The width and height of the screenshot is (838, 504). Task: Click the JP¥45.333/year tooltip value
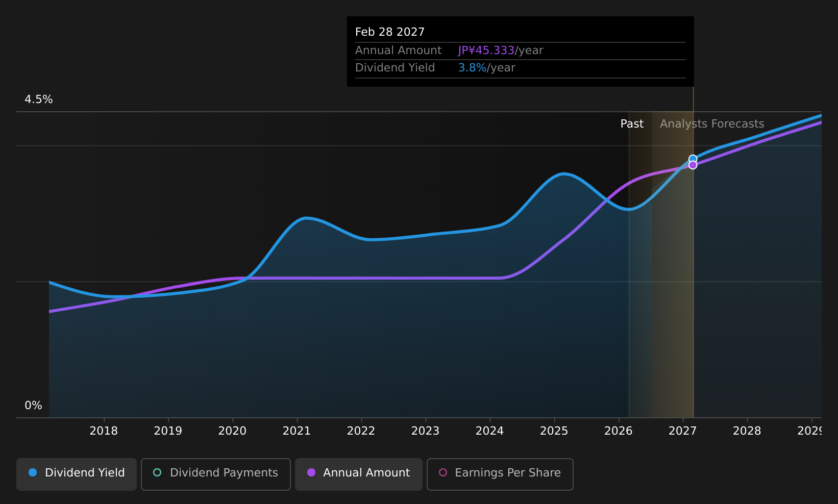(501, 51)
